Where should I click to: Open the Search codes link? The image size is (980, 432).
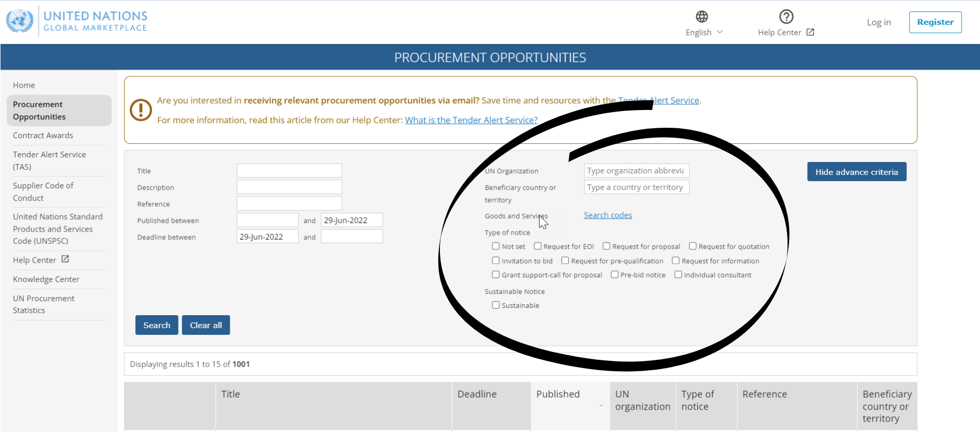[x=608, y=215]
